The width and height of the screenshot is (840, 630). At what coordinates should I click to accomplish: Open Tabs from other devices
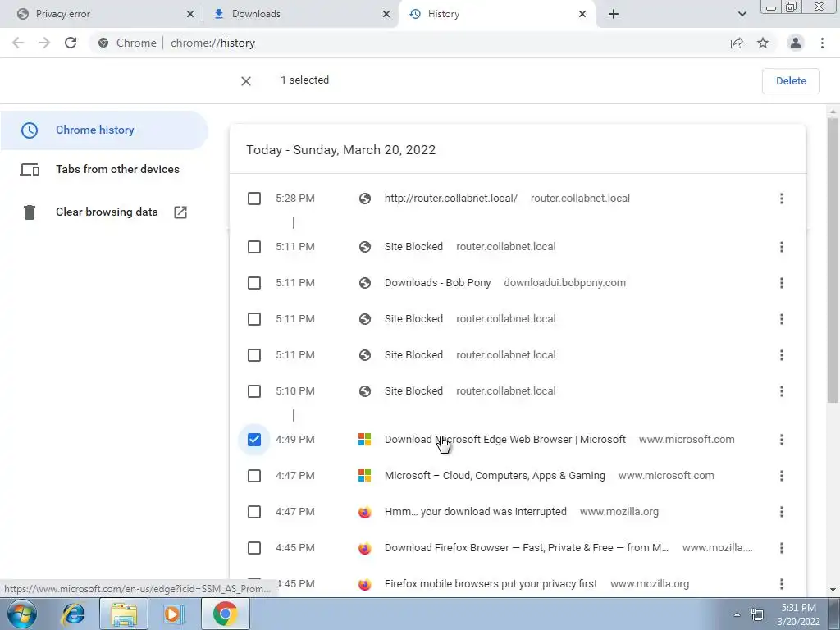pos(104,170)
